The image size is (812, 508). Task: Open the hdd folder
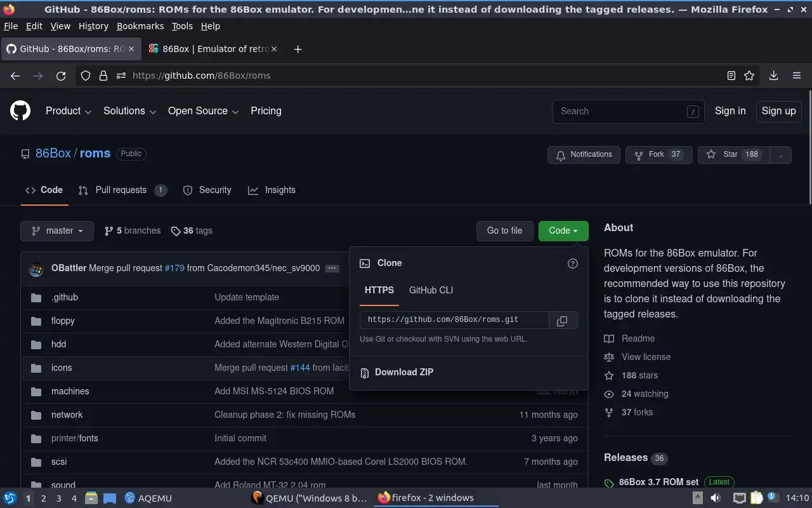(58, 344)
